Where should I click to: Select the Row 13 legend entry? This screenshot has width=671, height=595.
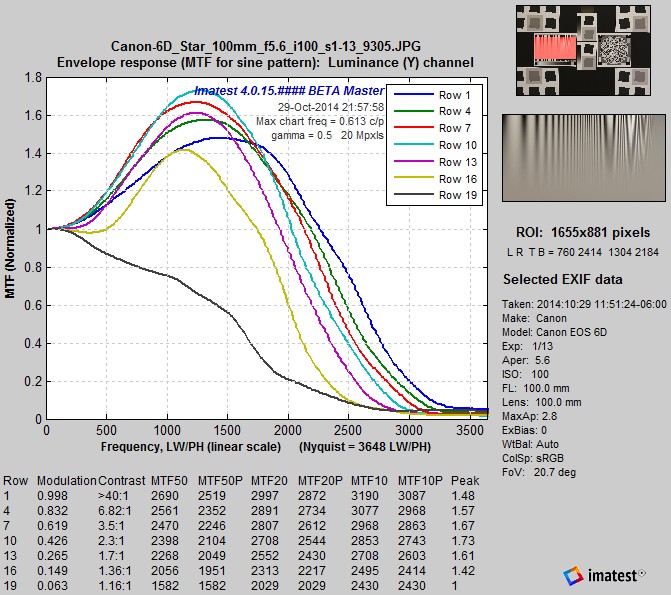pyautogui.click(x=435, y=162)
